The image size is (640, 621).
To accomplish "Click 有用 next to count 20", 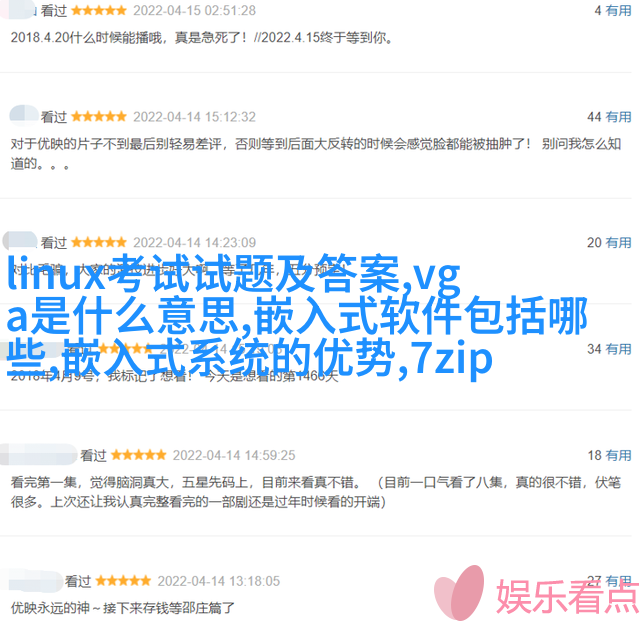I will coord(618,243).
